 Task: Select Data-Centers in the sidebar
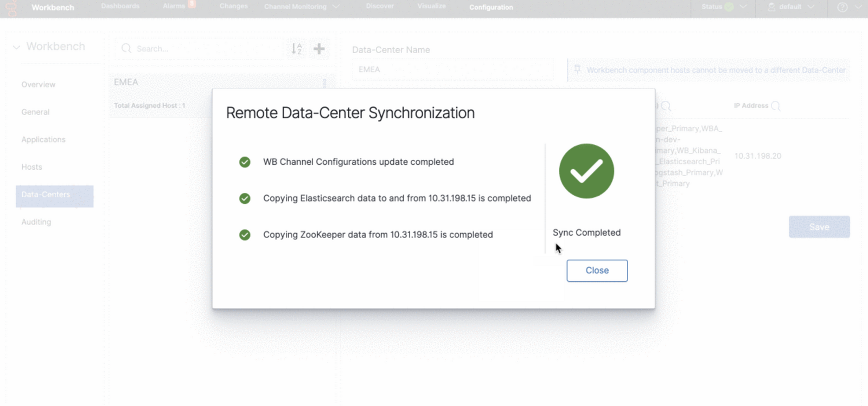(x=54, y=196)
